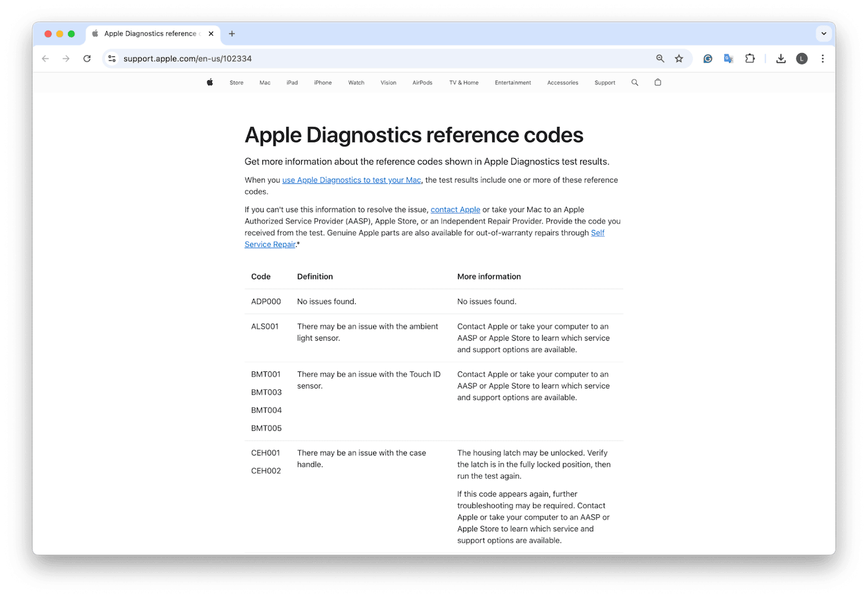Bookmark this page with the star icon
The width and height of the screenshot is (868, 598).
[679, 58]
